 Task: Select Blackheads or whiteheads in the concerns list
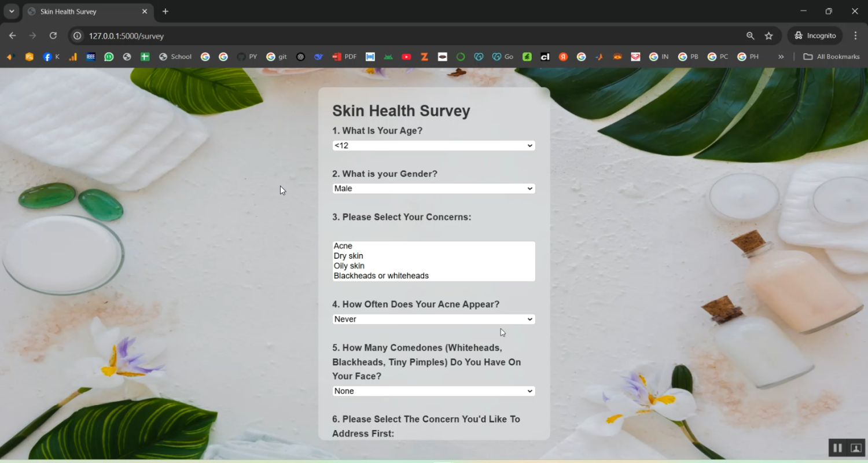click(433, 276)
